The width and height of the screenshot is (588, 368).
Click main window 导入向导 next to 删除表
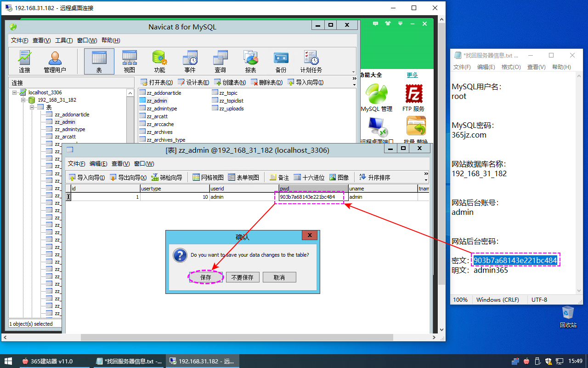click(305, 82)
